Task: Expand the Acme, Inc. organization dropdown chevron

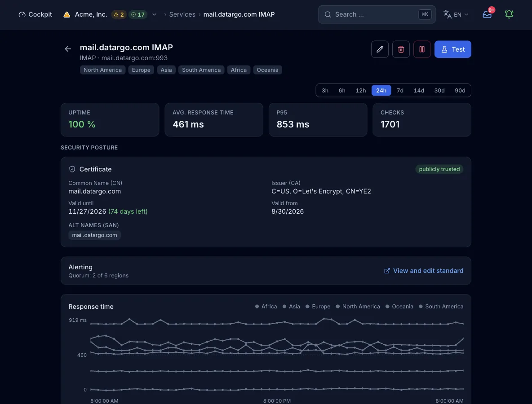Action: tap(155, 14)
